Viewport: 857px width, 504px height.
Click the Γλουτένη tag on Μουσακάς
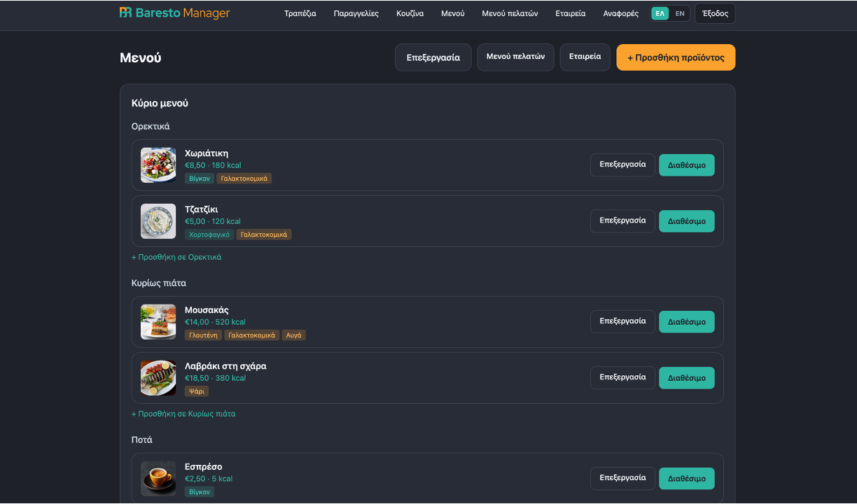click(x=203, y=335)
